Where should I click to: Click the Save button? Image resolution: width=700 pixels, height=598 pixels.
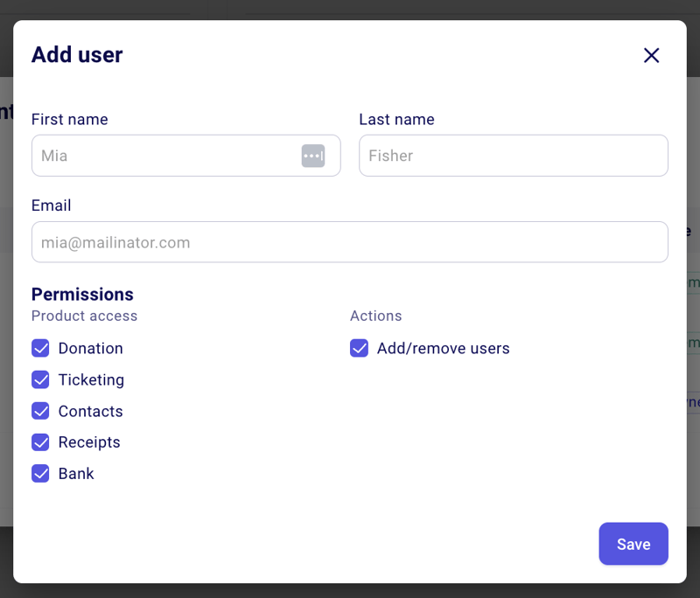point(633,544)
